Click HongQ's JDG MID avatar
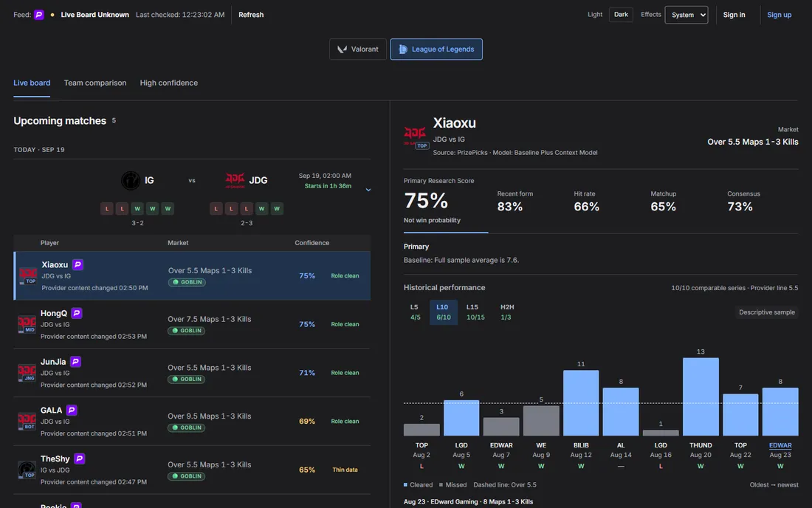This screenshot has width=812, height=508. click(x=27, y=324)
